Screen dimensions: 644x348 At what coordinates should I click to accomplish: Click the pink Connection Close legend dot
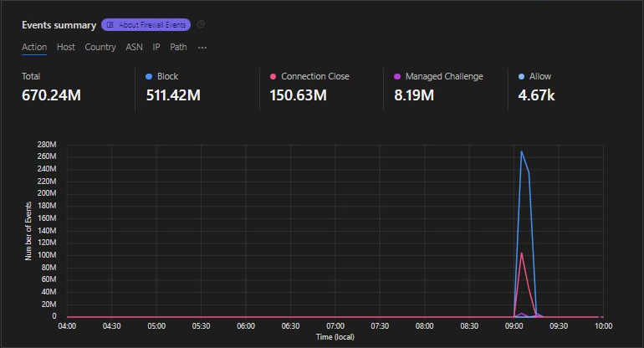point(273,76)
